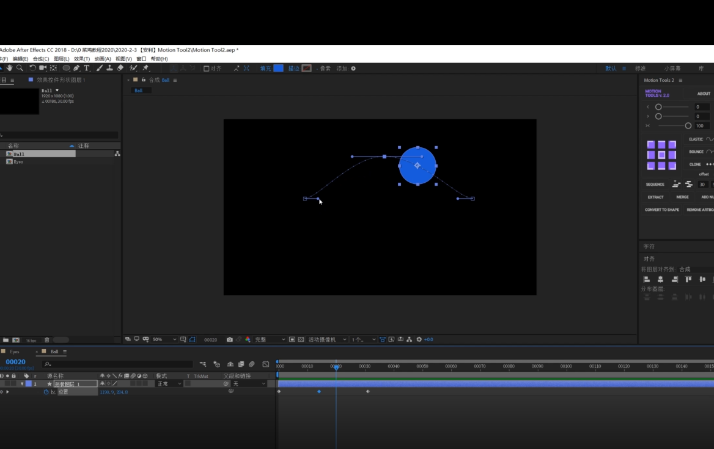Switch to the Eyes timeline tab
Image resolution: width=714 pixels, height=449 pixels.
pyautogui.click(x=15, y=352)
